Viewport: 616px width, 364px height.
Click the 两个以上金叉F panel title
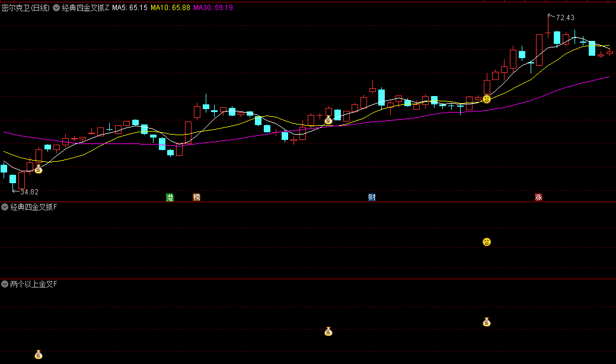(x=33, y=284)
